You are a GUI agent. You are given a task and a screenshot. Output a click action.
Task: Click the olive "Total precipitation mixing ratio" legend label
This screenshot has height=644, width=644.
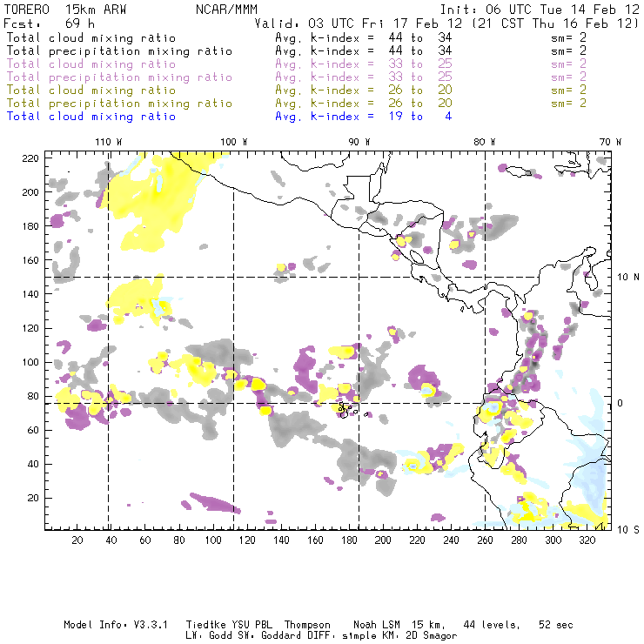click(x=119, y=104)
